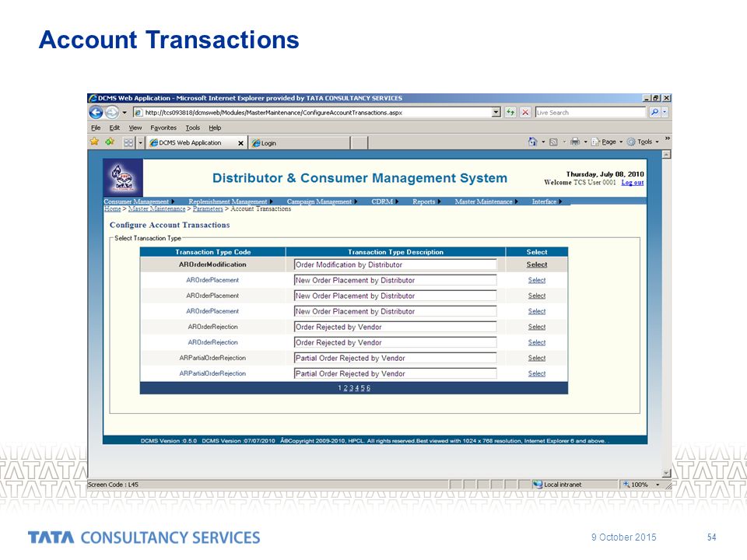Image resolution: width=747 pixels, height=560 pixels.
Task: Click the AROrderModification transaction code text
Action: (x=212, y=264)
